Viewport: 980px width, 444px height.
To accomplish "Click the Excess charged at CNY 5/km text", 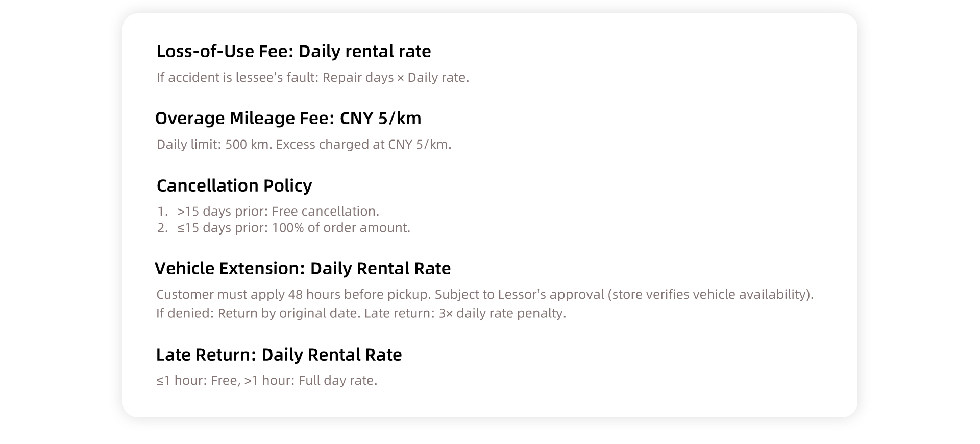I will [363, 144].
